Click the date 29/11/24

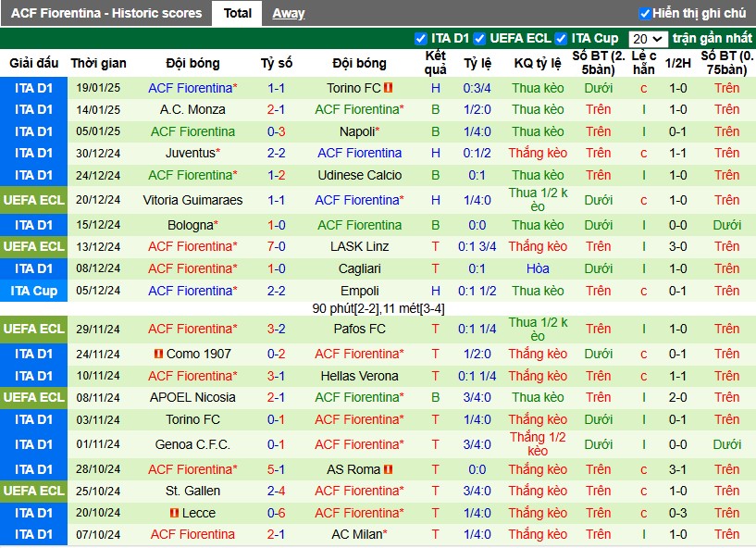pyautogui.click(x=98, y=329)
